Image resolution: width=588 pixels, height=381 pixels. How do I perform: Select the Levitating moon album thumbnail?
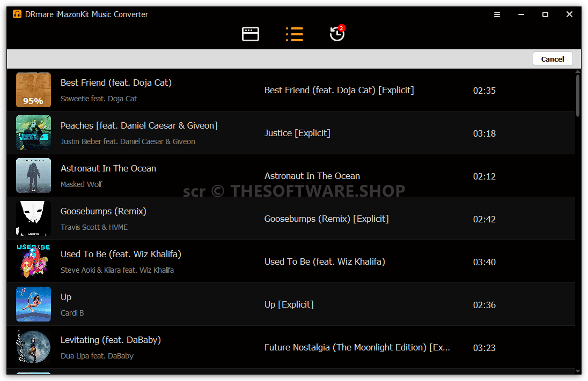pos(33,347)
